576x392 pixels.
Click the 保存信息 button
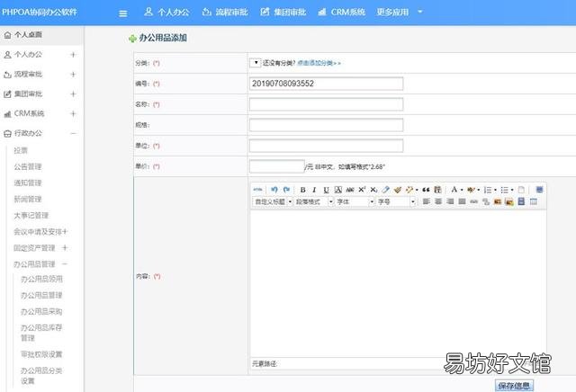(x=514, y=386)
